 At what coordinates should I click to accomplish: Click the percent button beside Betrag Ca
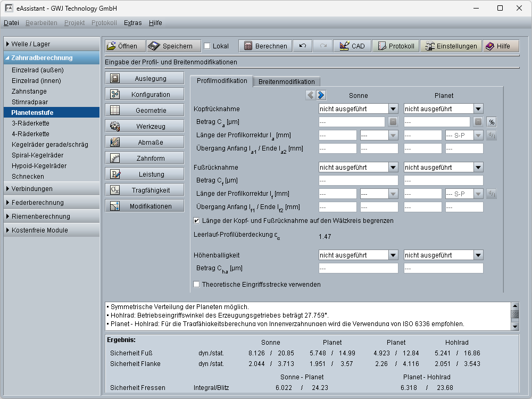(x=492, y=122)
